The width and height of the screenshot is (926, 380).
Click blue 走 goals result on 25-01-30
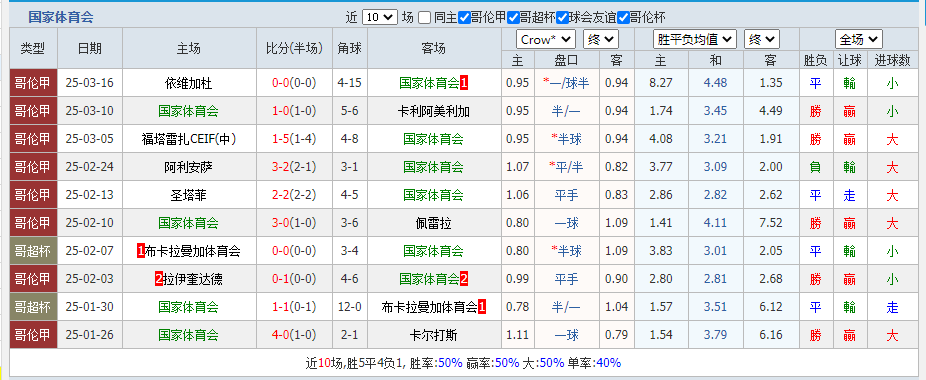(892, 307)
